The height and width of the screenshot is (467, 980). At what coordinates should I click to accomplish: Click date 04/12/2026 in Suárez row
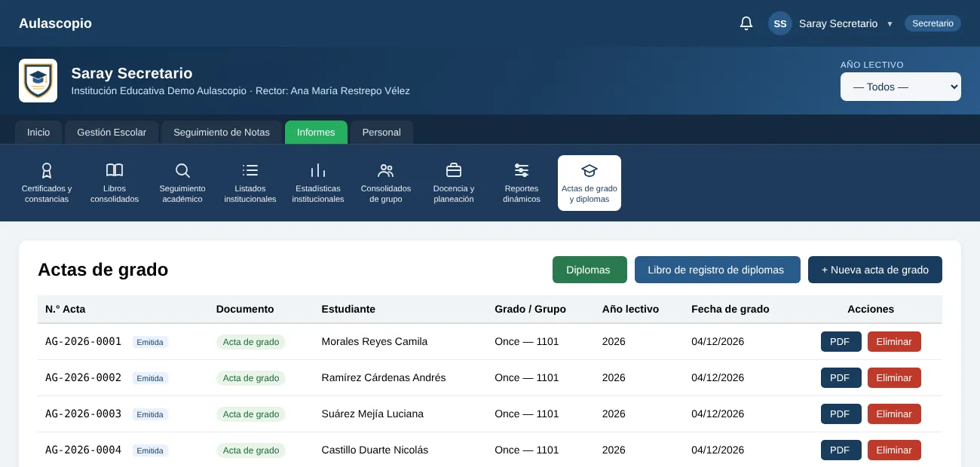(x=718, y=414)
